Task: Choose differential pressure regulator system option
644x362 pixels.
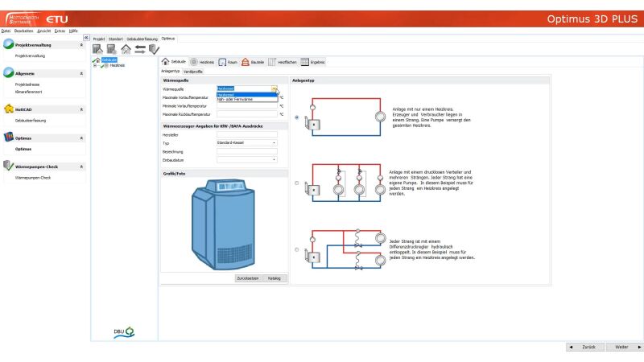Action: 297,249
